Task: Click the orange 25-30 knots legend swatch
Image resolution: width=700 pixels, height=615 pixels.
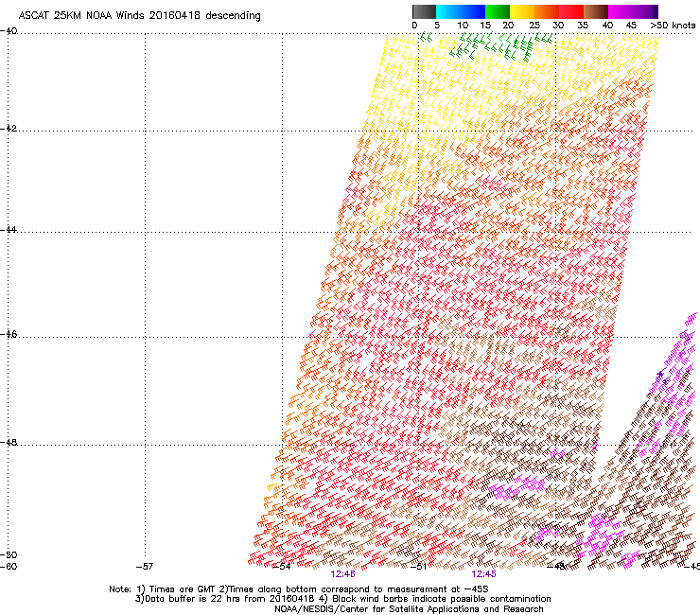Action: point(547,11)
